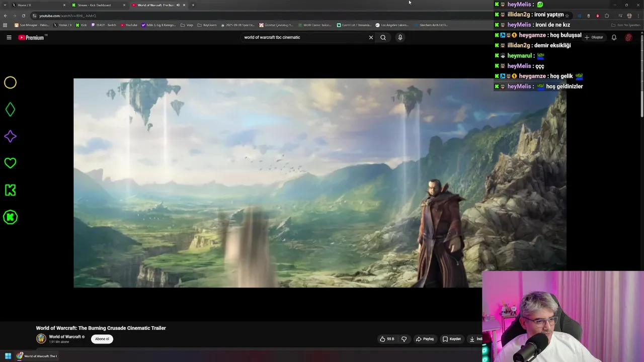Open the video title text
Image resolution: width=644 pixels, height=362 pixels.
(x=101, y=328)
